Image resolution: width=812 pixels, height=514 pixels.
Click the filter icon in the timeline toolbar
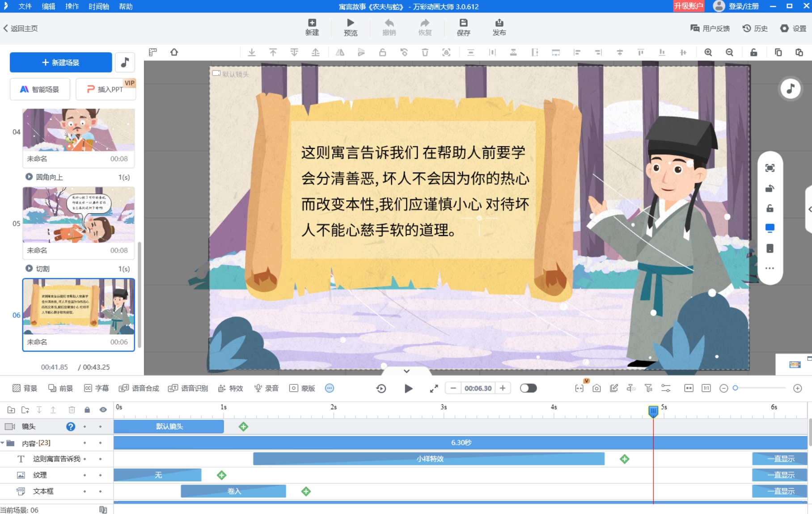[x=648, y=388]
